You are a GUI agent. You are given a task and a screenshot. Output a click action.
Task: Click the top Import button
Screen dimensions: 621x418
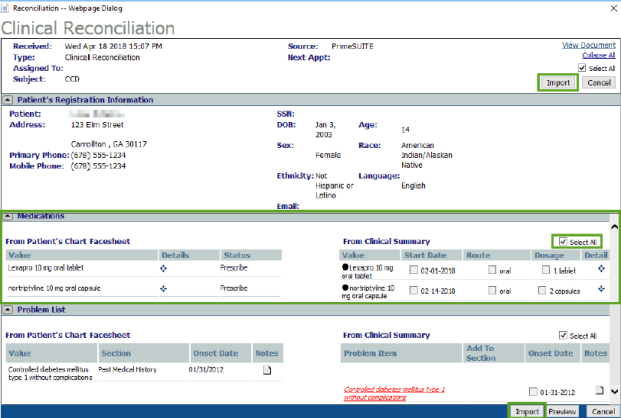tap(558, 82)
